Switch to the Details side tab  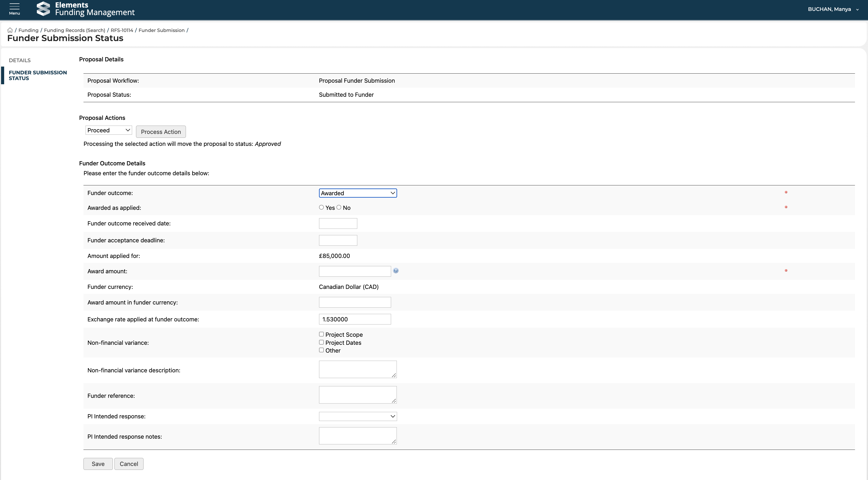tap(20, 60)
